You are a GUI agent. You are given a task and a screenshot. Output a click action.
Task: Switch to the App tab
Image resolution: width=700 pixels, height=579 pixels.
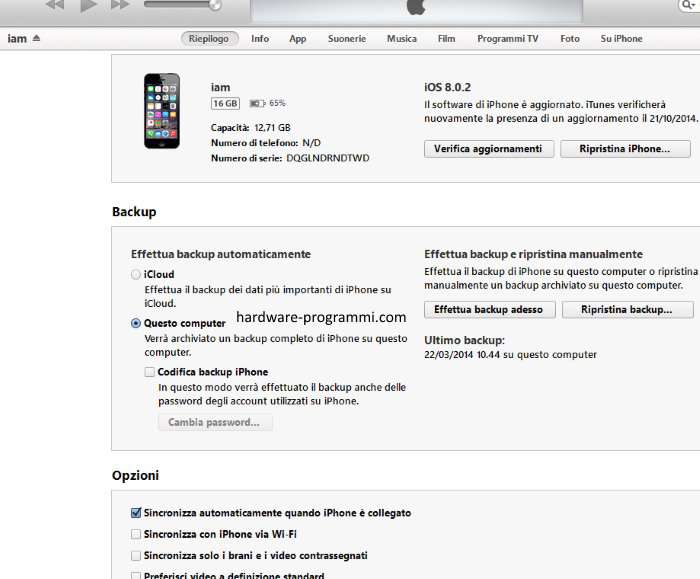[297, 39]
